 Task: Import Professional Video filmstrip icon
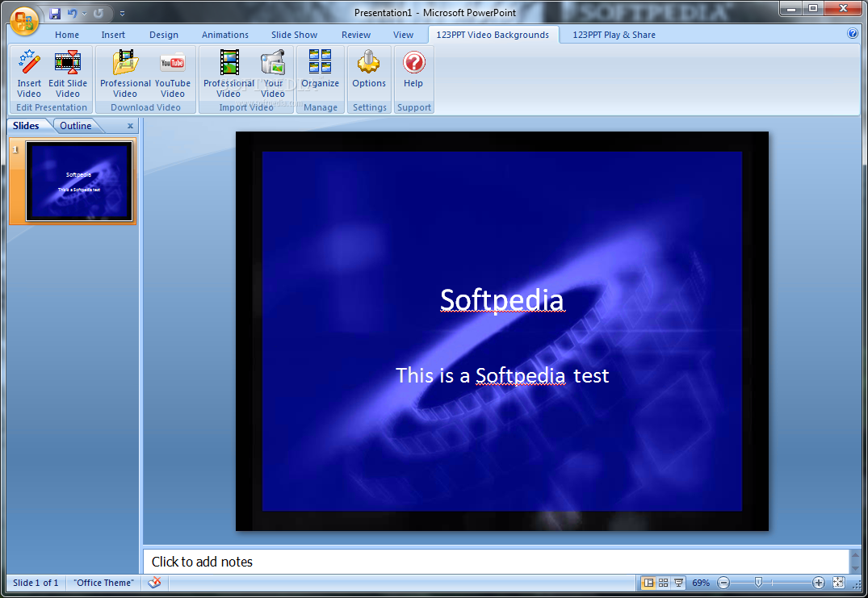click(x=229, y=73)
